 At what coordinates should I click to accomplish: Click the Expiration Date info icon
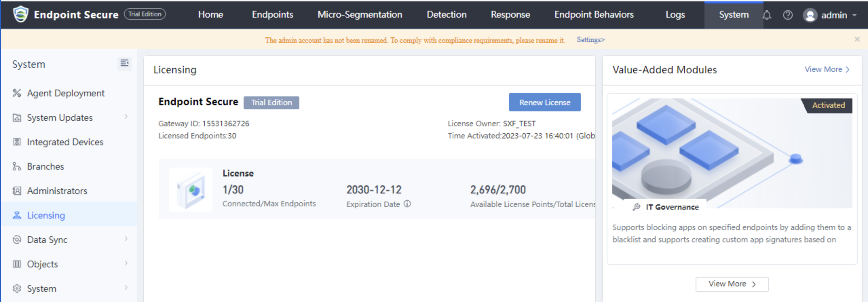click(407, 204)
